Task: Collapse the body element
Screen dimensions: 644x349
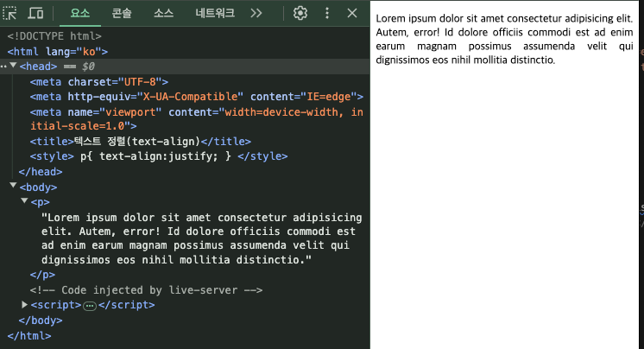Action: [x=13, y=186]
